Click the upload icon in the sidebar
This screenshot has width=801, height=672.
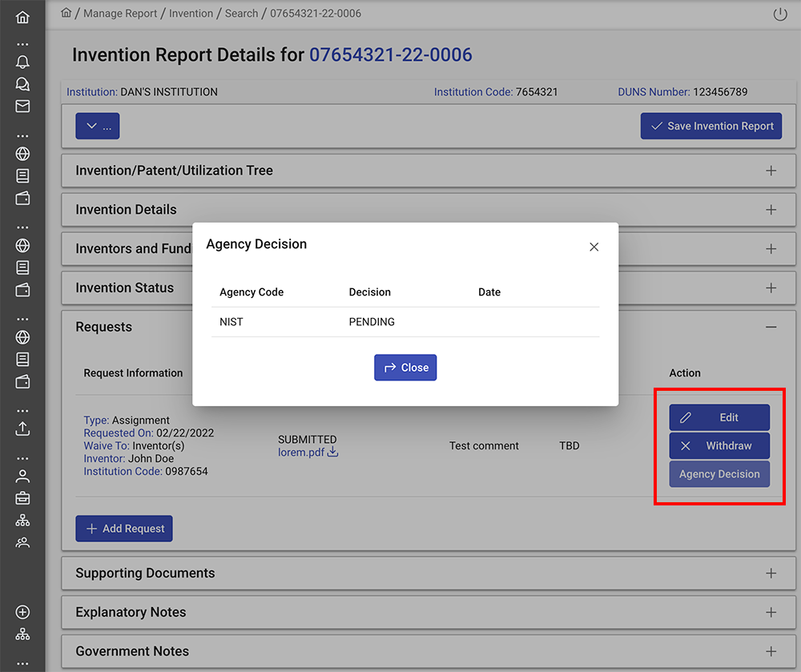pyautogui.click(x=22, y=429)
